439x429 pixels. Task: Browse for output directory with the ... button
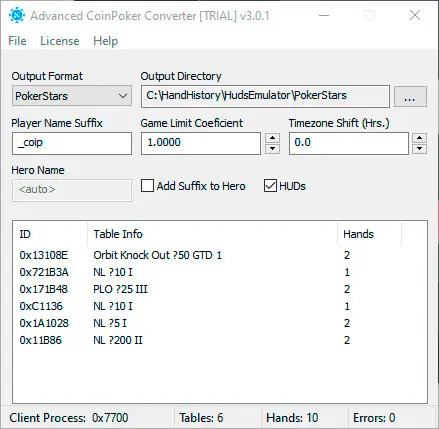point(410,97)
